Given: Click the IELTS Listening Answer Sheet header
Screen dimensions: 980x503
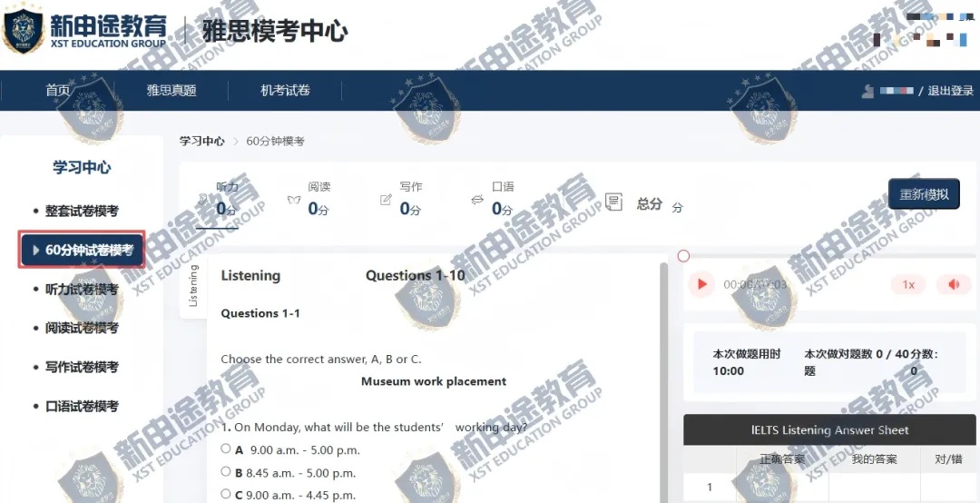Looking at the screenshot, I should coord(829,429).
